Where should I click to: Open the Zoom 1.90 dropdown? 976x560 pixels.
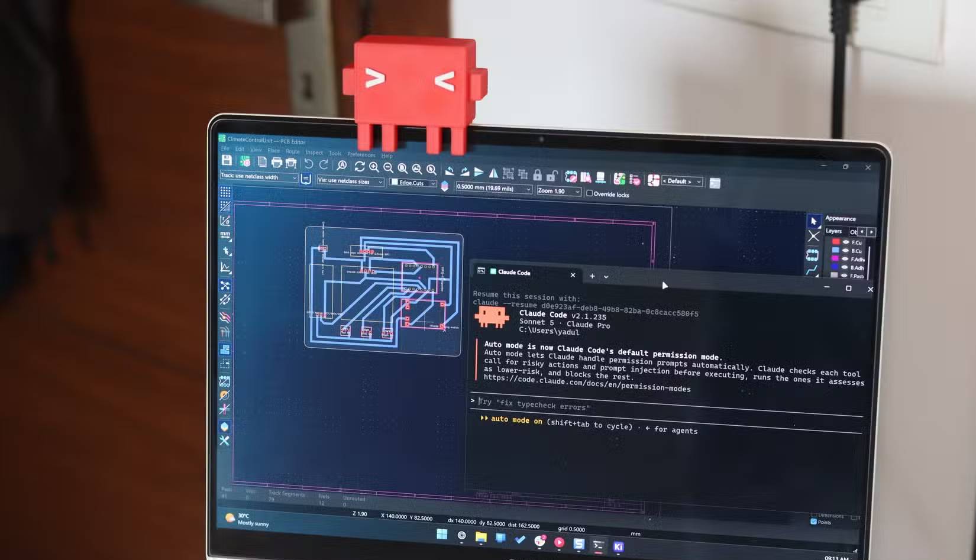559,191
